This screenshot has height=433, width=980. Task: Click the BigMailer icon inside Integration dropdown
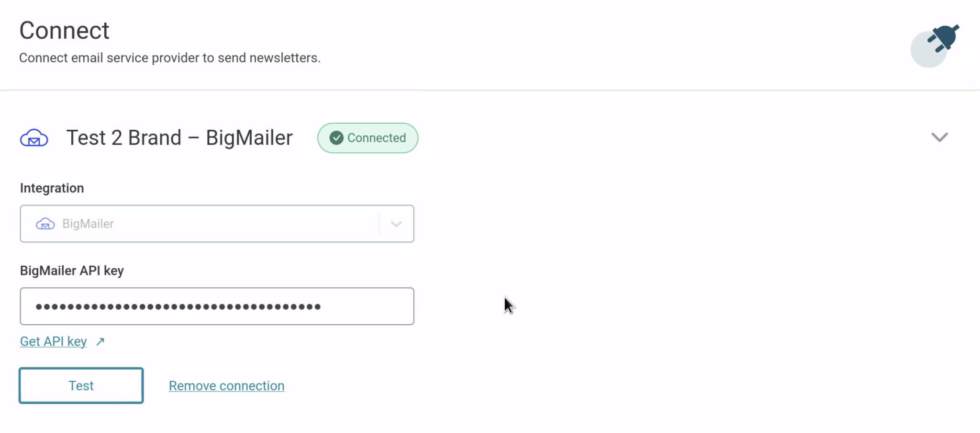pyautogui.click(x=45, y=224)
